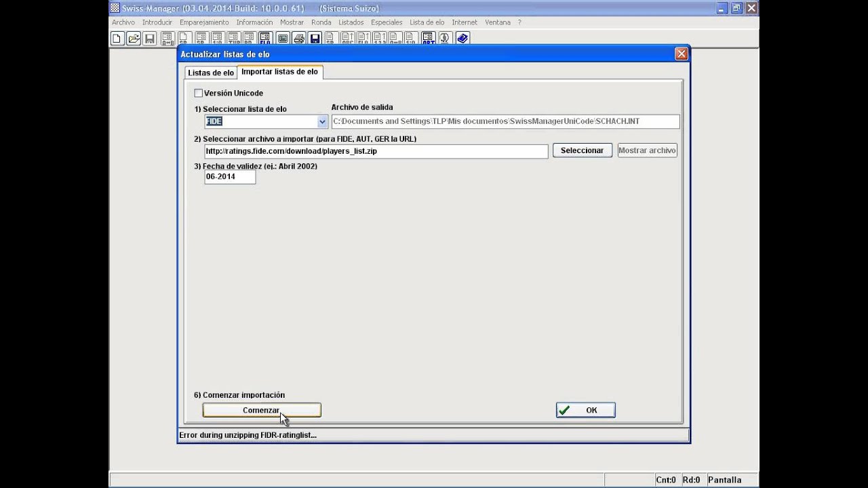Click the first A↔B pairings toolbar icon
The height and width of the screenshot is (488, 868).
[x=168, y=39]
